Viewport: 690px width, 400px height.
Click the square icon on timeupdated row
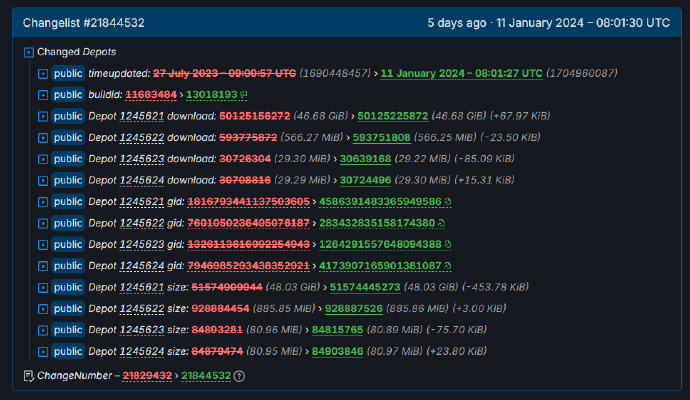42,74
